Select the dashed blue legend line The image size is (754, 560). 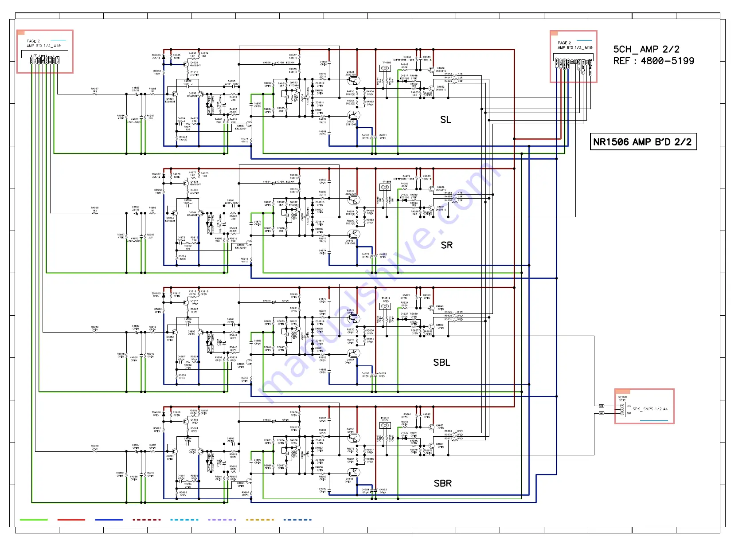(297, 520)
